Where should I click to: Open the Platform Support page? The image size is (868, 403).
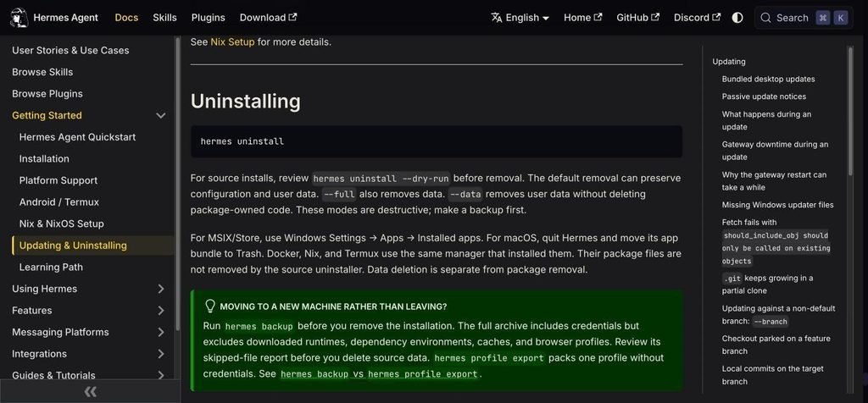pos(58,180)
